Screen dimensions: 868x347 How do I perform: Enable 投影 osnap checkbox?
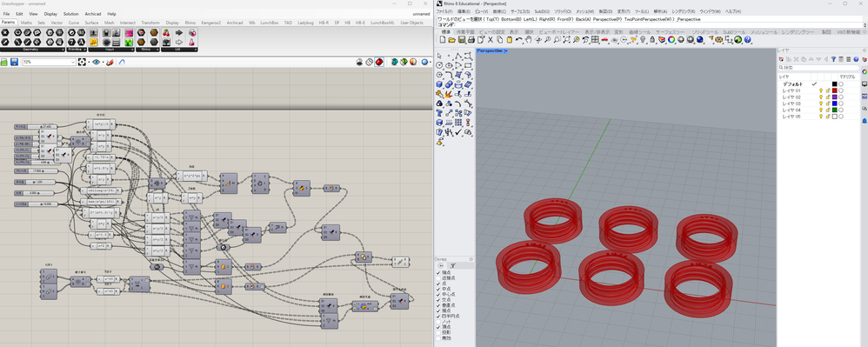coord(438,332)
